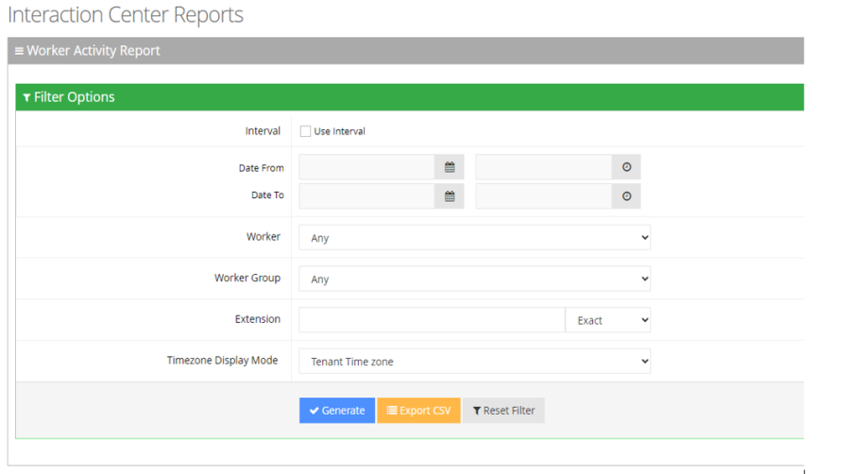Screen dimensions: 868x474
Task: Open the Date To calendar picker icon
Action: coord(450,196)
